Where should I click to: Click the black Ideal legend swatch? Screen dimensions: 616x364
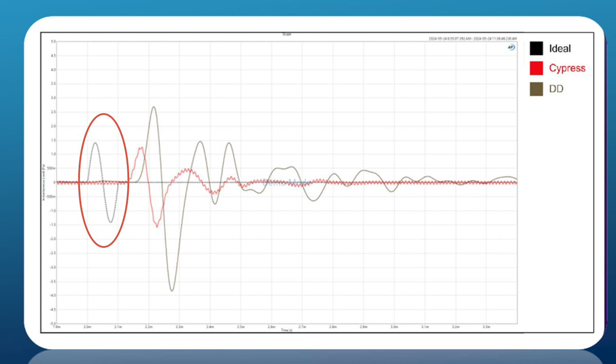pyautogui.click(x=536, y=49)
